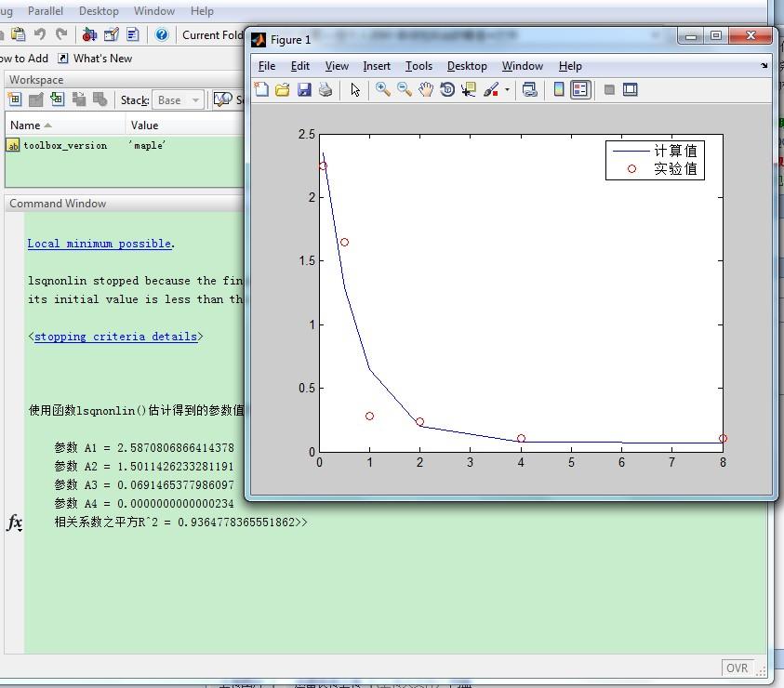Open Desktop menu in Figure 1
The width and height of the screenshot is (784, 688).
[467, 66]
